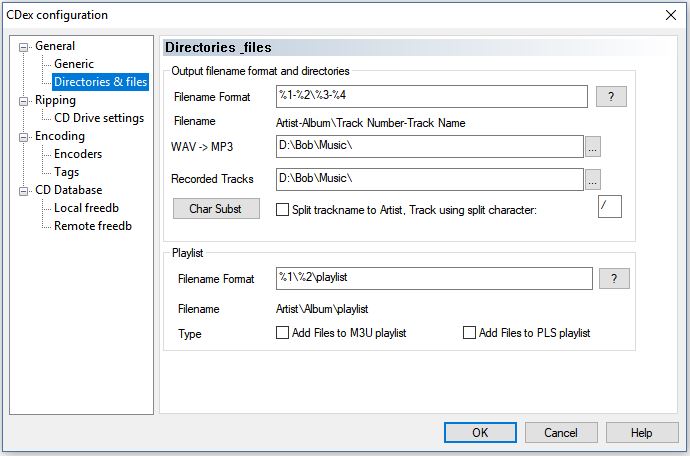The image size is (690, 456).
Task: Collapse the Encoding tree node
Action: (25, 136)
